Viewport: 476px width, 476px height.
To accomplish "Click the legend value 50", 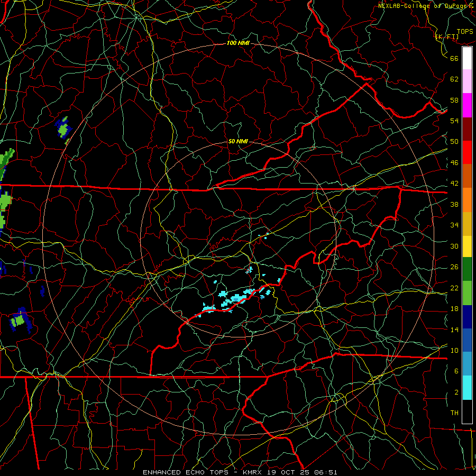I will tap(454, 142).
